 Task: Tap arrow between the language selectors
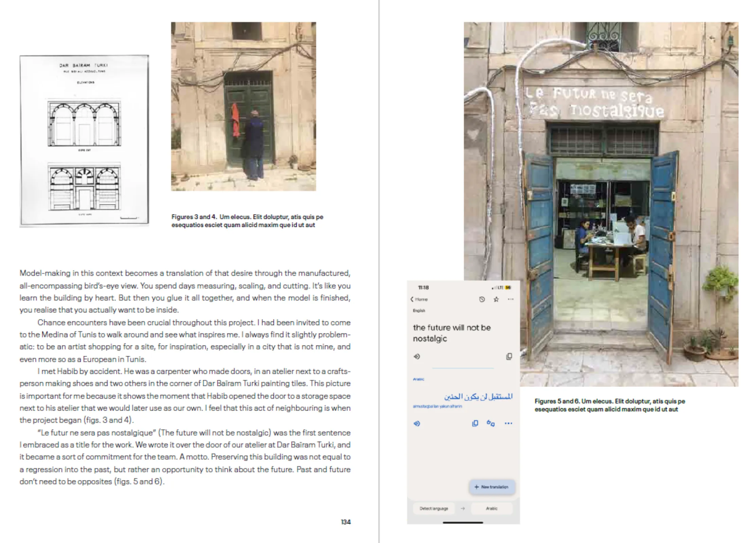(463, 508)
